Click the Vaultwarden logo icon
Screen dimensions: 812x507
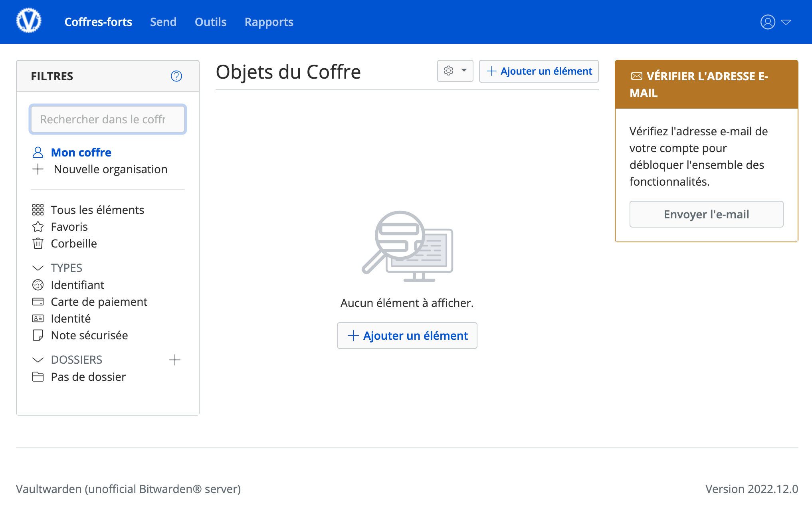click(x=28, y=21)
